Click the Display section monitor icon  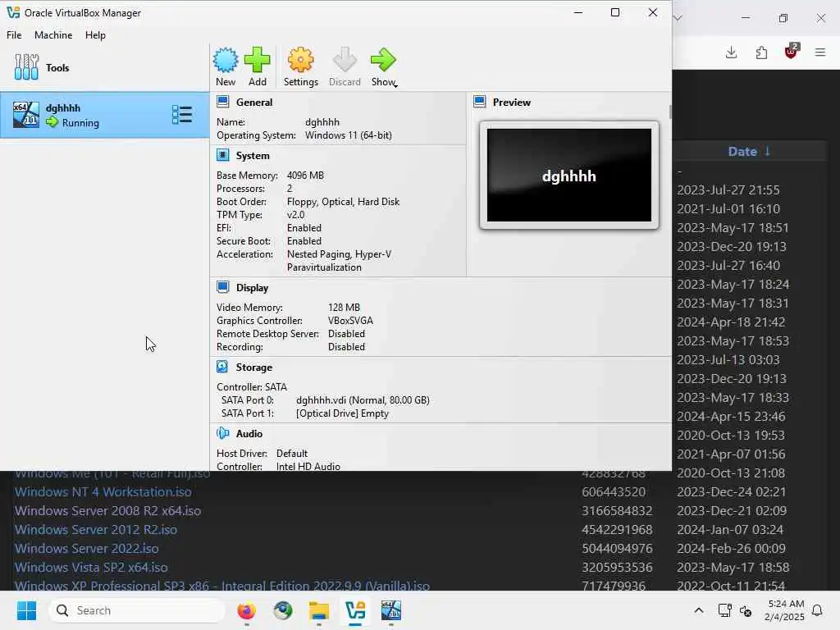pyautogui.click(x=223, y=287)
